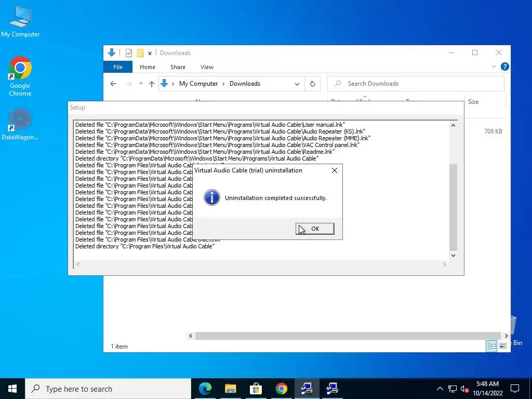Refresh the Downloads folder view

[312, 84]
